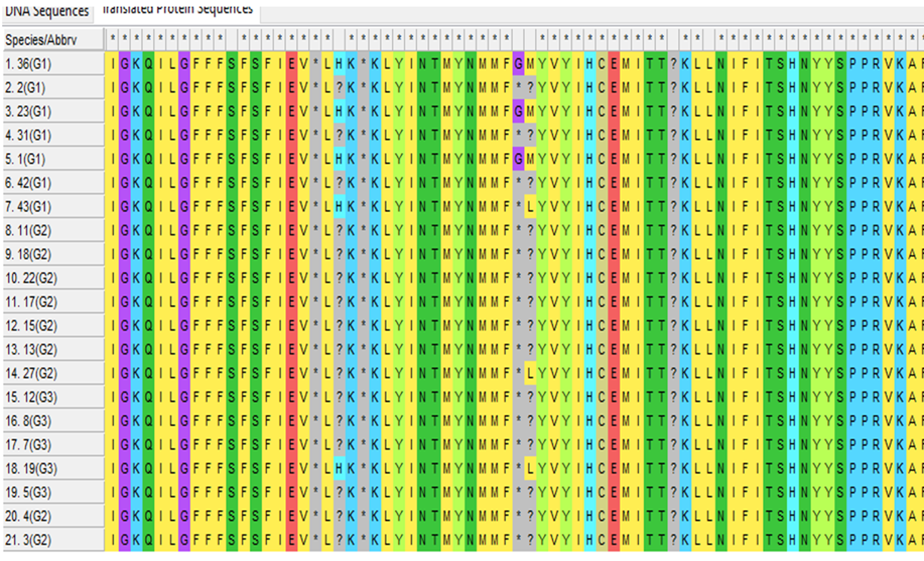924x561 pixels.
Task: Select sequence row 5. 1(G1)
Action: (x=53, y=159)
